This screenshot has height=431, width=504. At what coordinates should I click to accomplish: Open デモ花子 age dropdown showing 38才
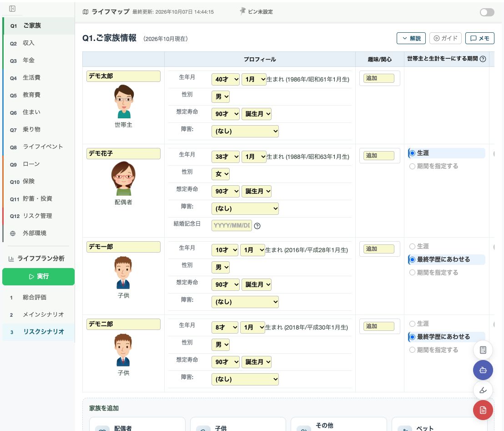pyautogui.click(x=225, y=157)
